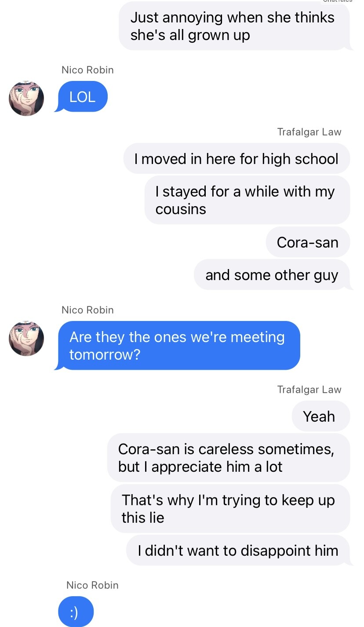Select the "I moved in here for high school" message
The width and height of the screenshot is (364, 627).
(x=237, y=159)
